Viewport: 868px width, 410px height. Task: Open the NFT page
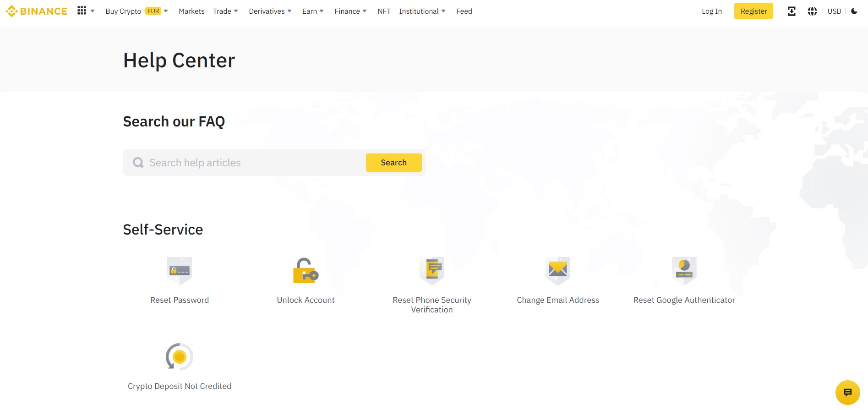click(384, 11)
